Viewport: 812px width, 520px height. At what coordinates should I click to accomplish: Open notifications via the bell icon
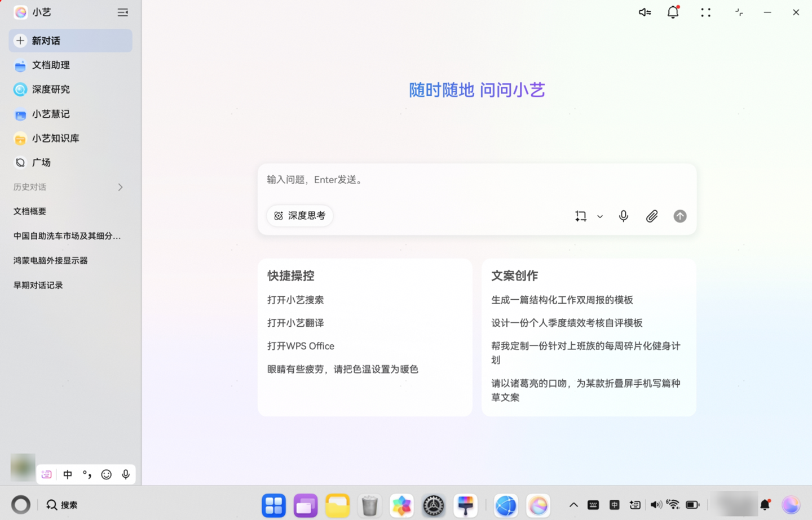pos(673,12)
